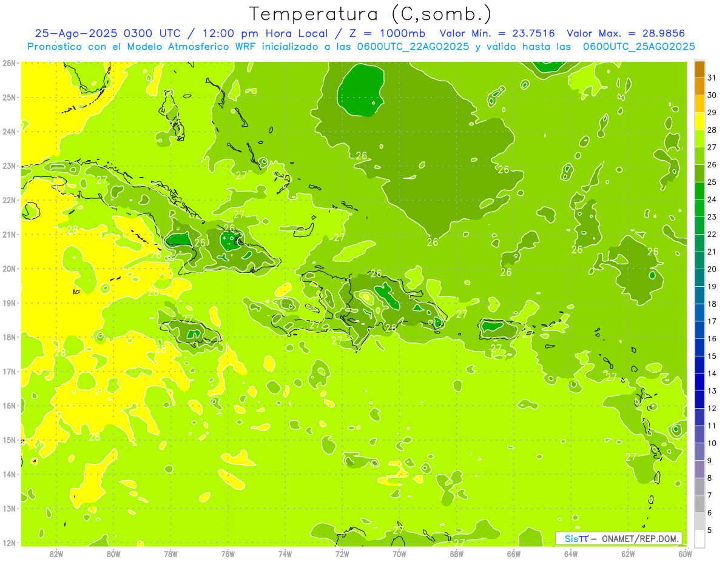Click the legend swatch between 27 and 28
Viewport: 728px width, 562px height.
click(x=699, y=139)
